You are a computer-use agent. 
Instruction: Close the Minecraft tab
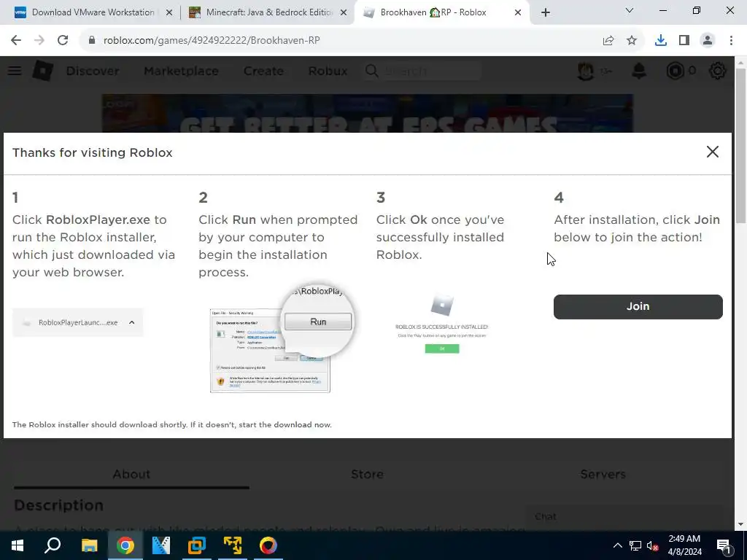point(344,13)
